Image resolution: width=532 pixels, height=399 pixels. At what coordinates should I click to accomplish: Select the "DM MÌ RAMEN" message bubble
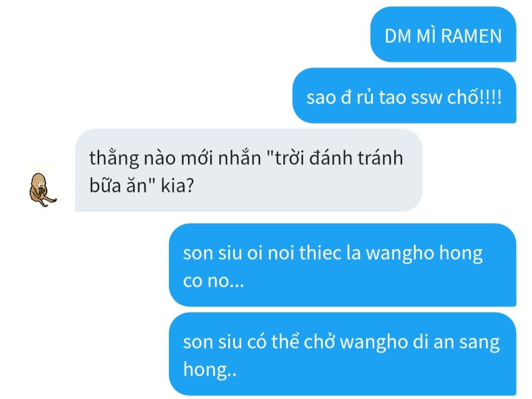[443, 34]
